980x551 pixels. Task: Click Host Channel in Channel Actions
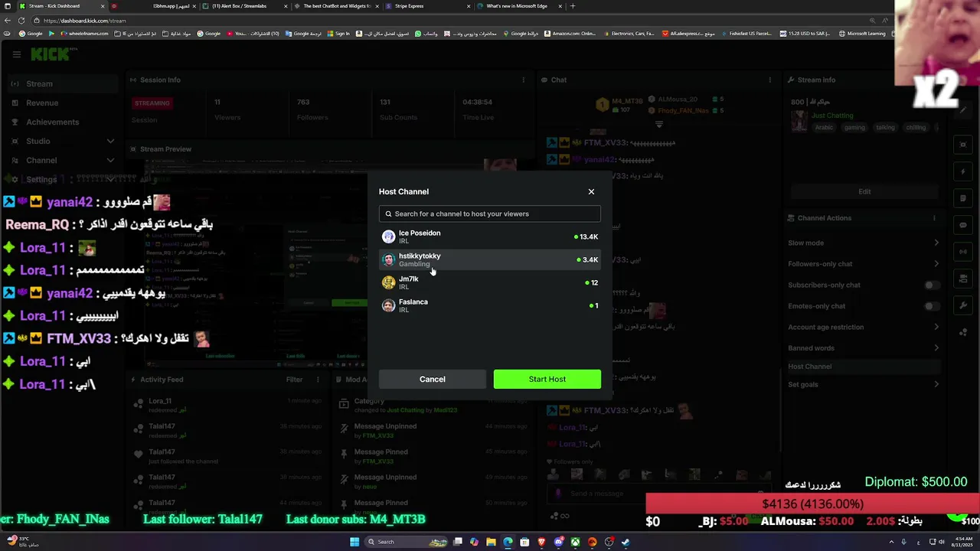(863, 367)
